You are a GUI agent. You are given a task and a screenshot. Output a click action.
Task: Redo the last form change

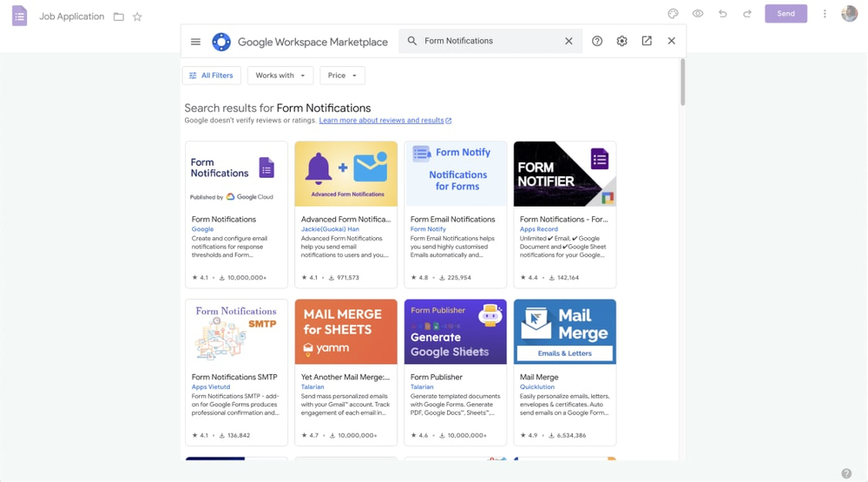click(747, 14)
